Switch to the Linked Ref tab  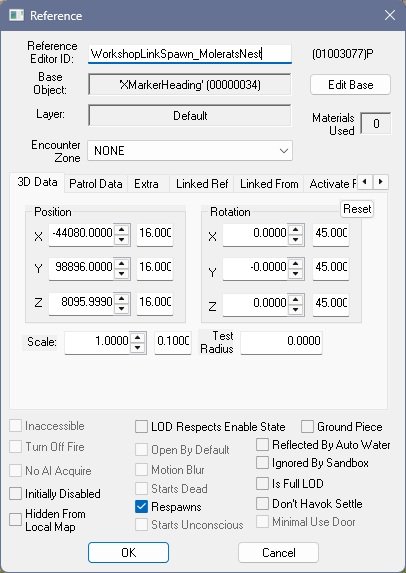[x=202, y=184]
